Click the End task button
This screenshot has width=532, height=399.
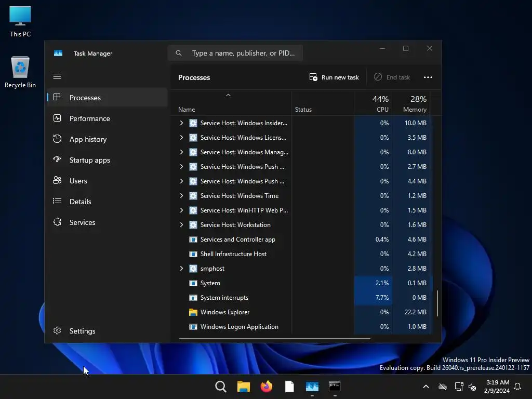[x=392, y=77]
